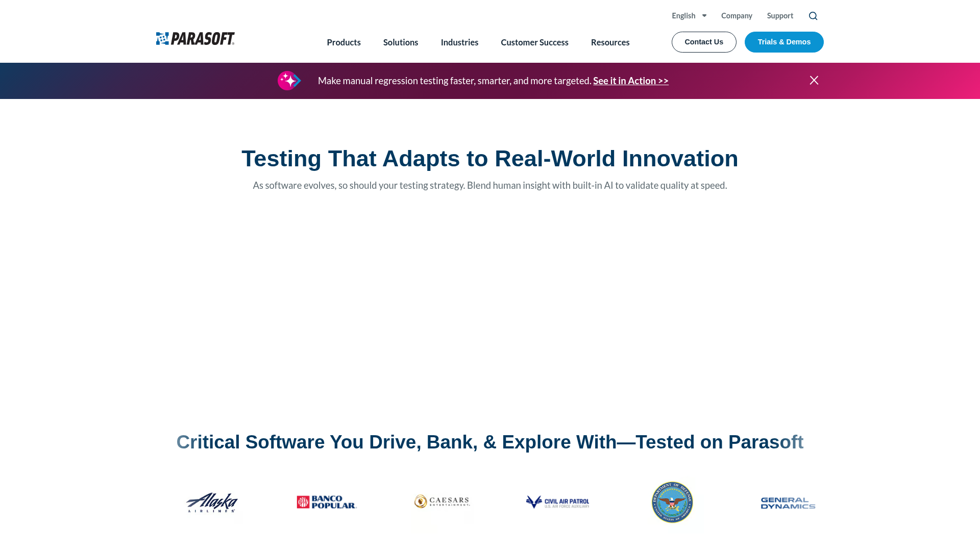The height and width of the screenshot is (551, 980).
Task: Select the Alaska Airlines logo
Action: [x=212, y=503]
